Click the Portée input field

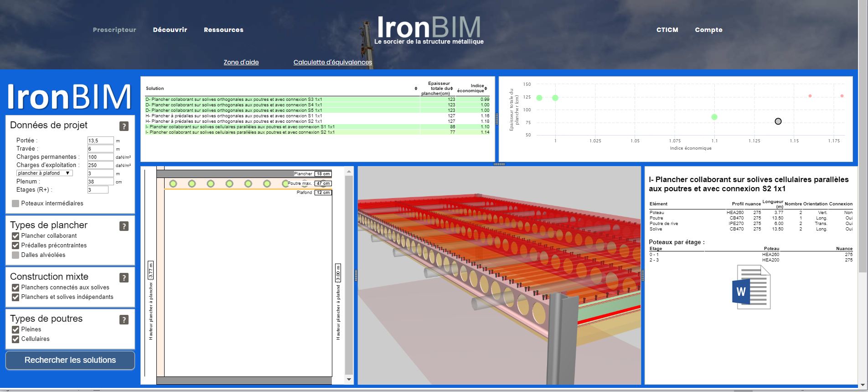tap(101, 141)
